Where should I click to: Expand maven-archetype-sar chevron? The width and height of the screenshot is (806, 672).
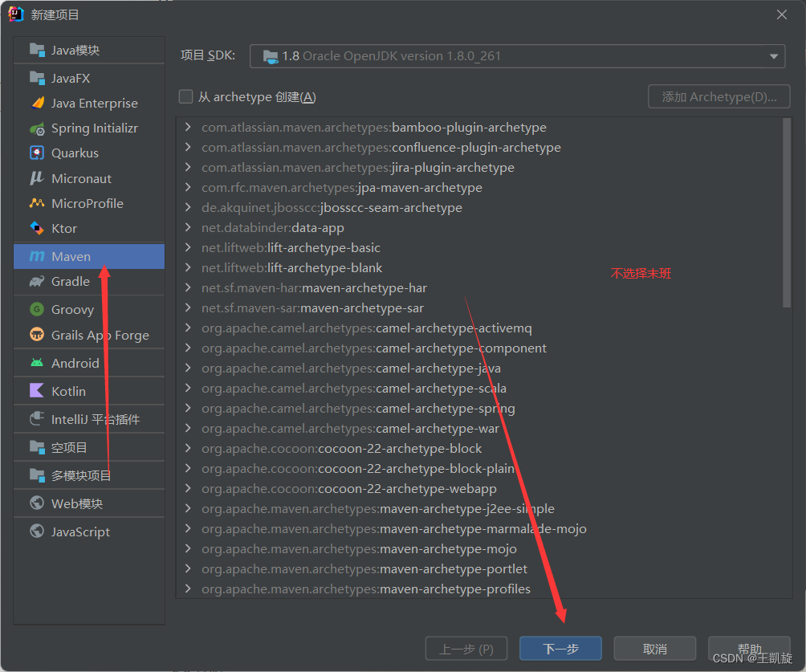[x=188, y=307]
